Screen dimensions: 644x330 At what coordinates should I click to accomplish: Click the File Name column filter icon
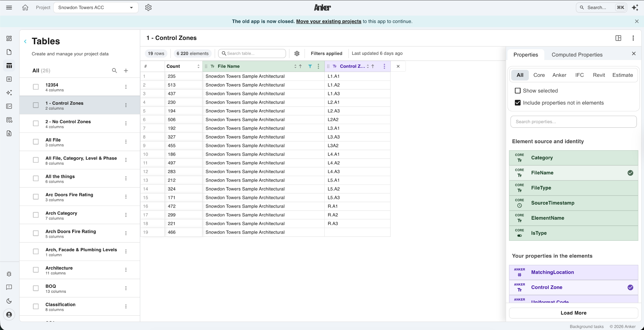coord(310,66)
